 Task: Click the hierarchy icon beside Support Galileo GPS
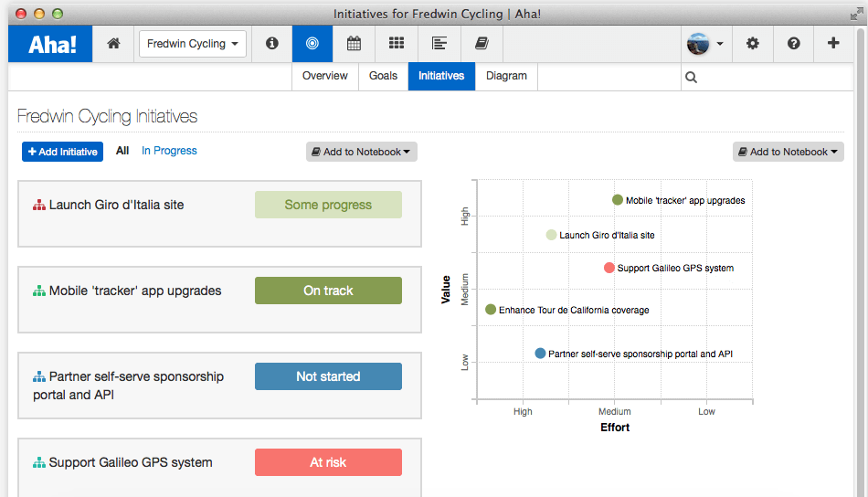pyautogui.click(x=39, y=462)
